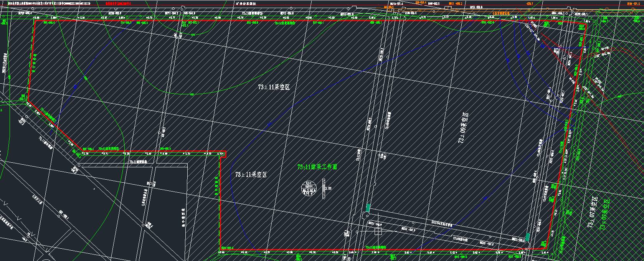644x261 pixels.
Task: Select the orange -570.7 elevation label
Action: (x=529, y=3)
